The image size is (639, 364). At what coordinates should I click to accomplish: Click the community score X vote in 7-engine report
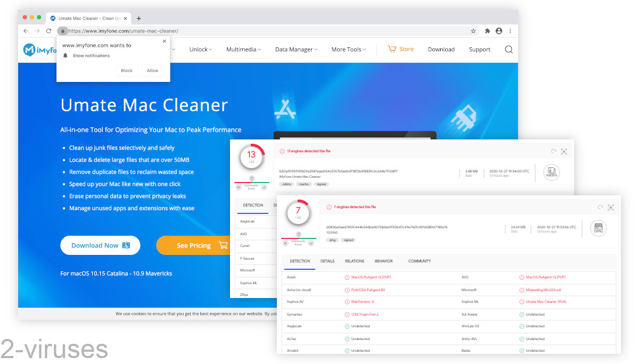click(x=285, y=243)
